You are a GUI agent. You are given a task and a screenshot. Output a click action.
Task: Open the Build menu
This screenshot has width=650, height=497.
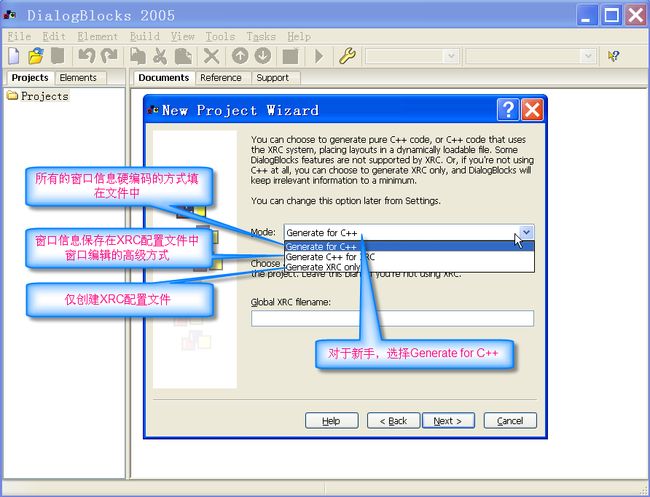(x=145, y=36)
